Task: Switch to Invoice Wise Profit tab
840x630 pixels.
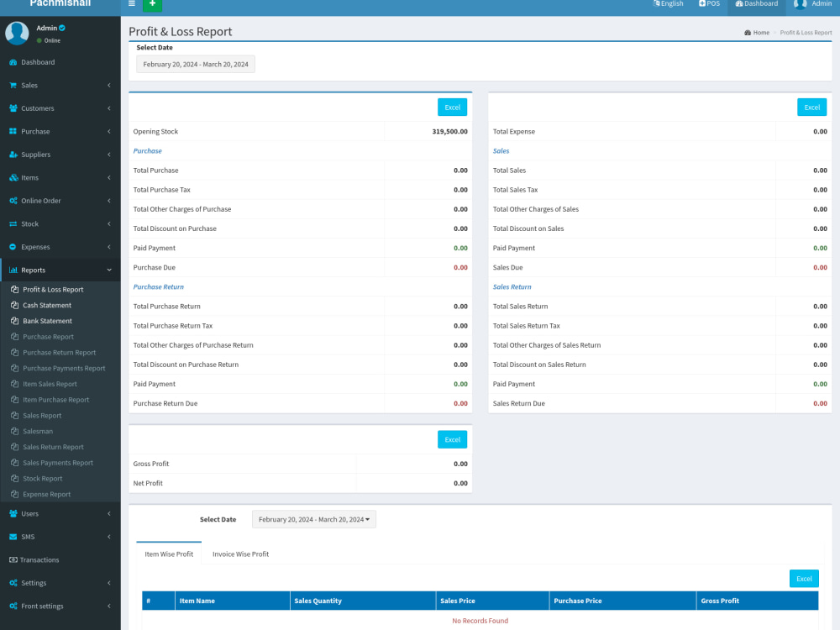Action: [x=240, y=554]
